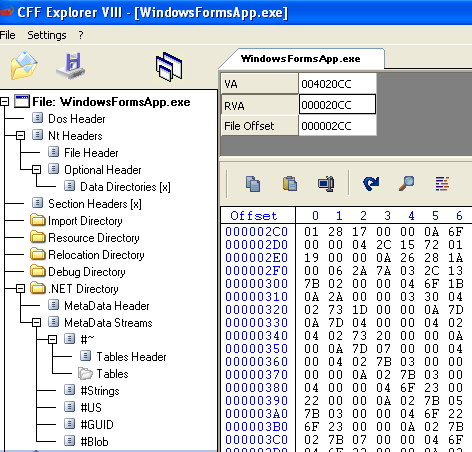
Task: Click the Paste clipboard icon in hex toolbar
Action: click(x=289, y=184)
